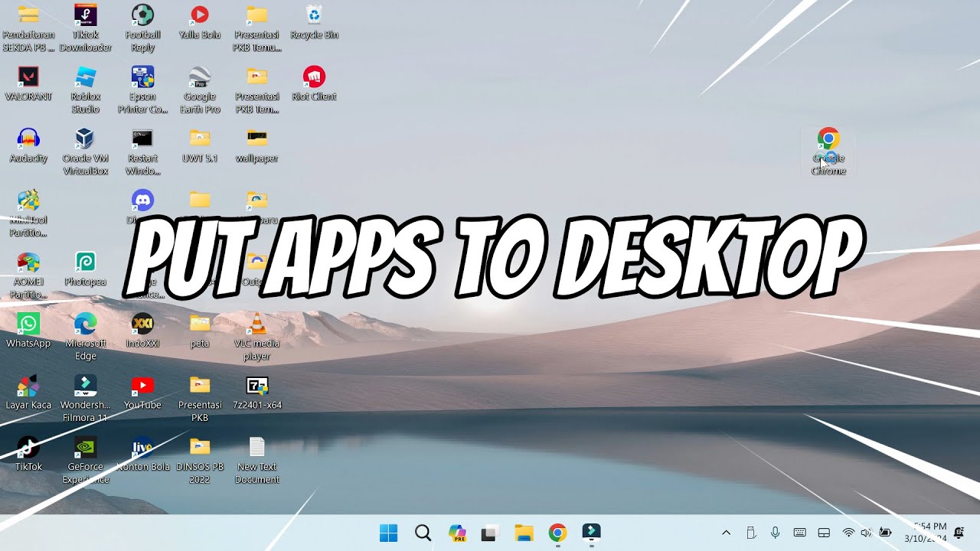The image size is (980, 551).
Task: Click the Football Reply desktop icon
Action: (x=142, y=28)
